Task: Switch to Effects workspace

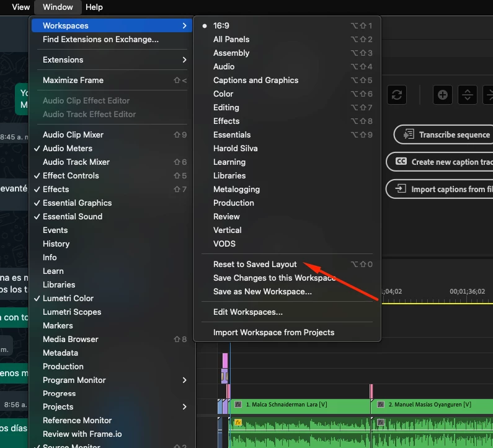Action: [x=287, y=121]
